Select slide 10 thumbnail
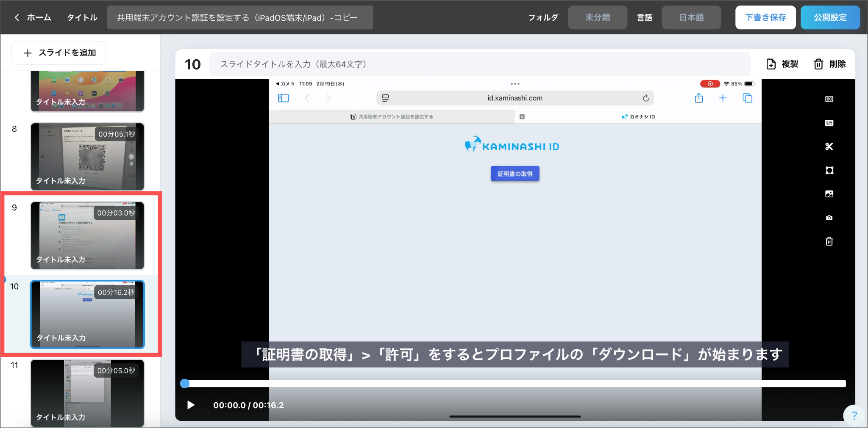 click(87, 315)
